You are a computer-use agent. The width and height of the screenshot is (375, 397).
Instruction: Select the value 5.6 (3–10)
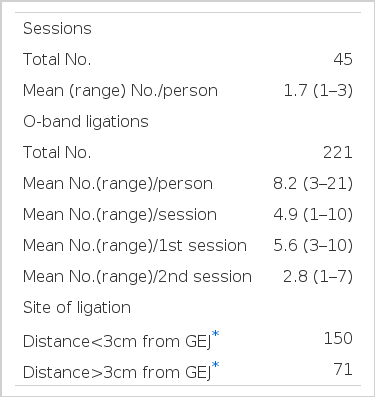[x=313, y=245]
